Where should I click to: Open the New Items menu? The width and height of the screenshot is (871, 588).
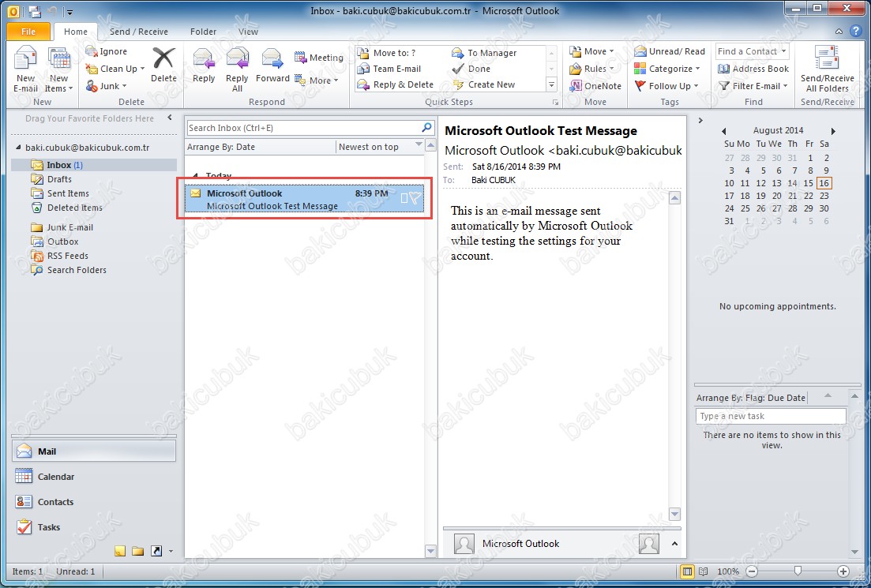58,70
